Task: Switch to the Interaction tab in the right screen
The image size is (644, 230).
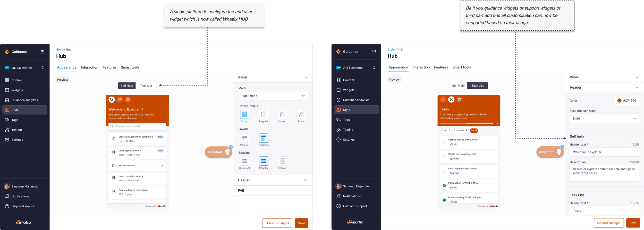Action: click(421, 67)
